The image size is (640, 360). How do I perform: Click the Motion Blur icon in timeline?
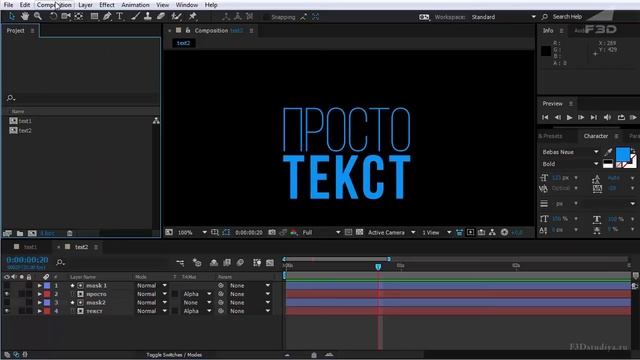point(240,263)
